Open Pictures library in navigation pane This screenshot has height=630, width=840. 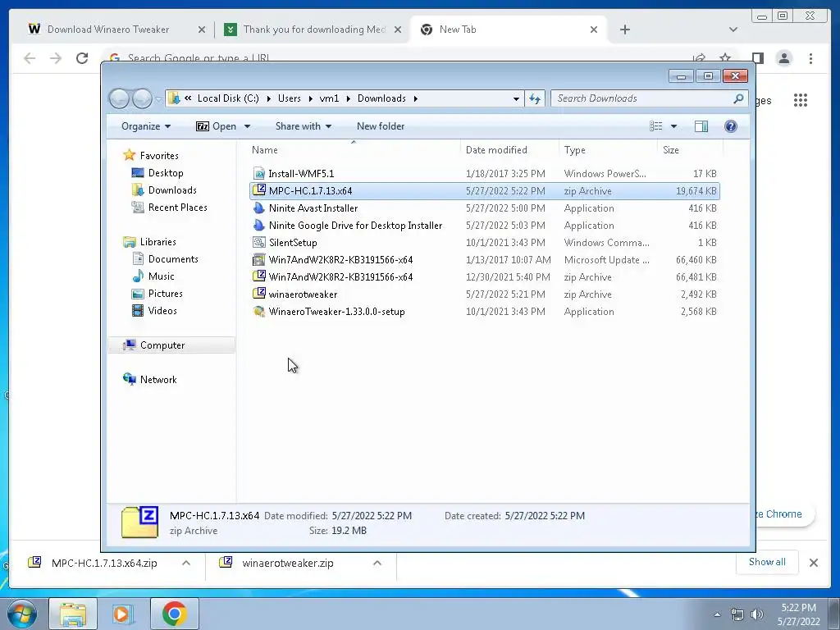tap(165, 294)
